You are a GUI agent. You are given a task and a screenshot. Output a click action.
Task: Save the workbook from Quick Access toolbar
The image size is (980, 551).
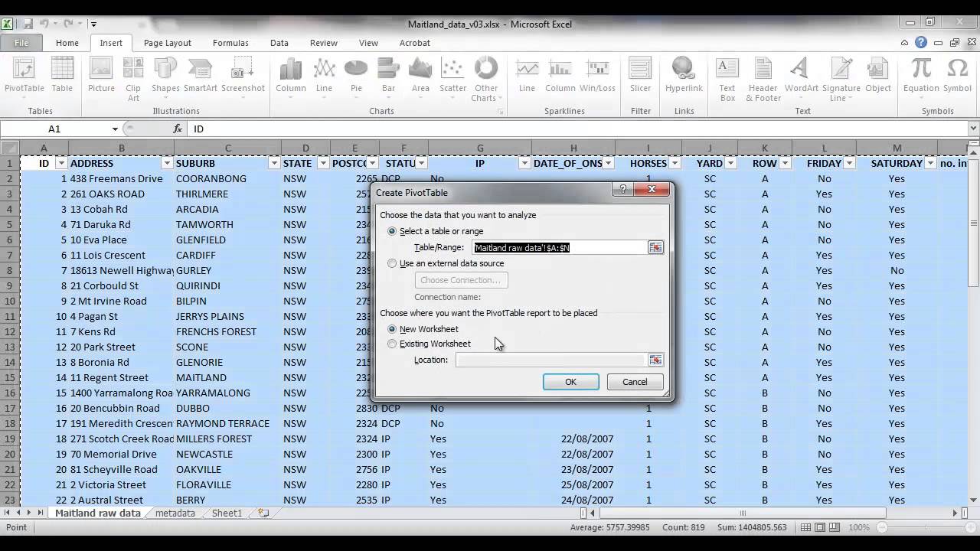28,24
